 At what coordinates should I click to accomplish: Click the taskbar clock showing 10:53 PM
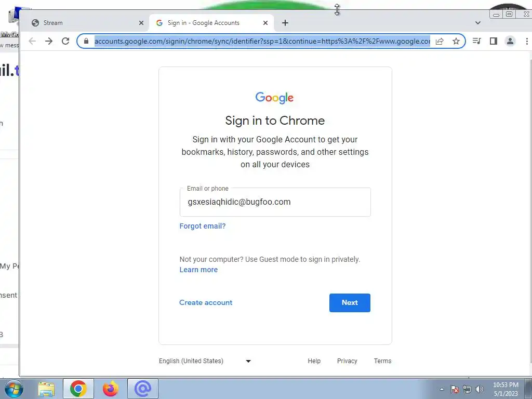(x=506, y=389)
